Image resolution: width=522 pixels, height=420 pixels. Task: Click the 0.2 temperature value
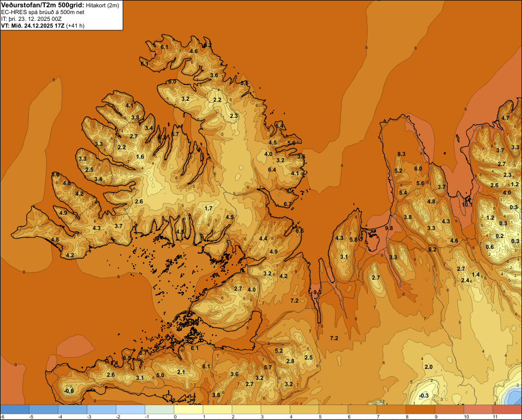tap(500, 236)
